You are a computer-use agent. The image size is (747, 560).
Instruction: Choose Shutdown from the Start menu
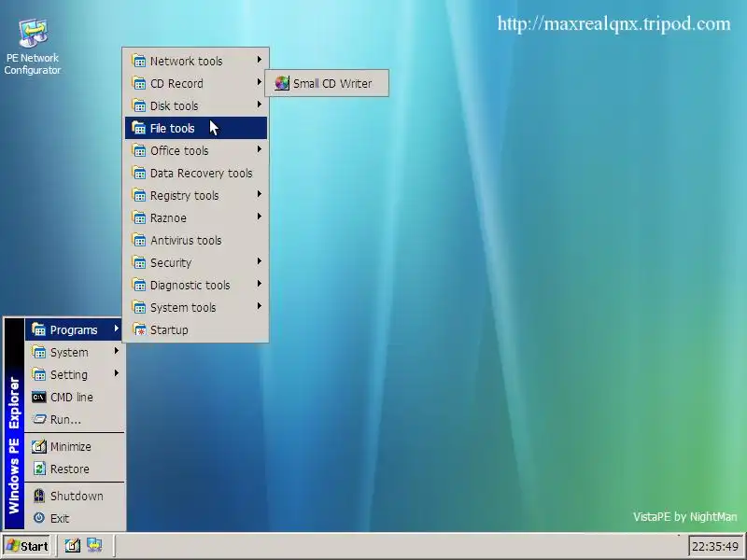75,496
